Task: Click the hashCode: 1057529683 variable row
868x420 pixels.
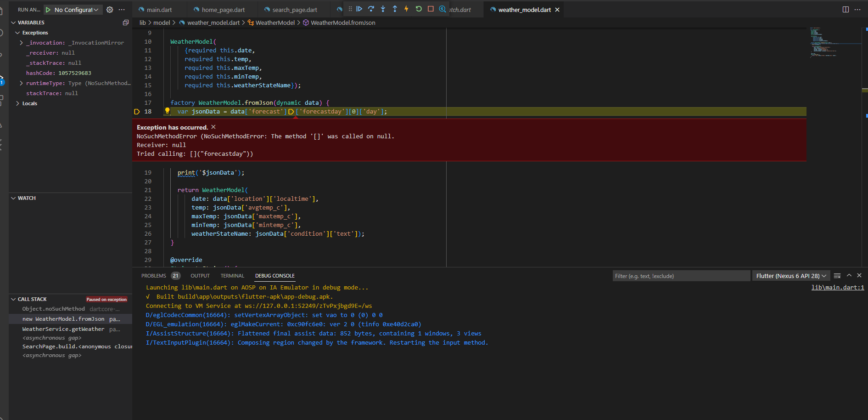Action: pos(71,73)
